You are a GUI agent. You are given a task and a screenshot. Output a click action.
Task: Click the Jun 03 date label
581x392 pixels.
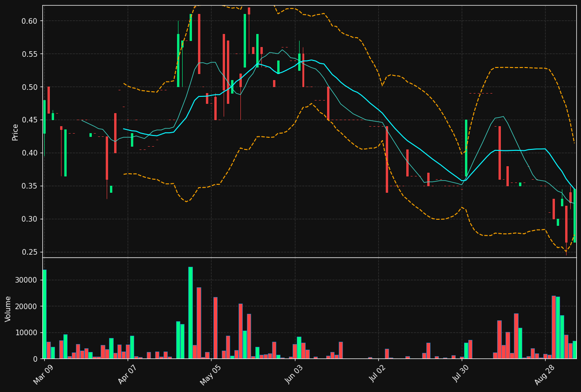coord(293,374)
